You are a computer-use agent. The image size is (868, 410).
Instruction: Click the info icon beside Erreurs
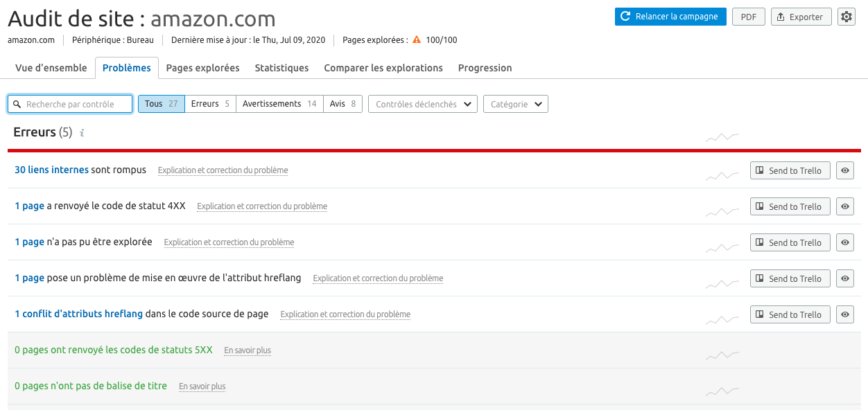(x=82, y=133)
